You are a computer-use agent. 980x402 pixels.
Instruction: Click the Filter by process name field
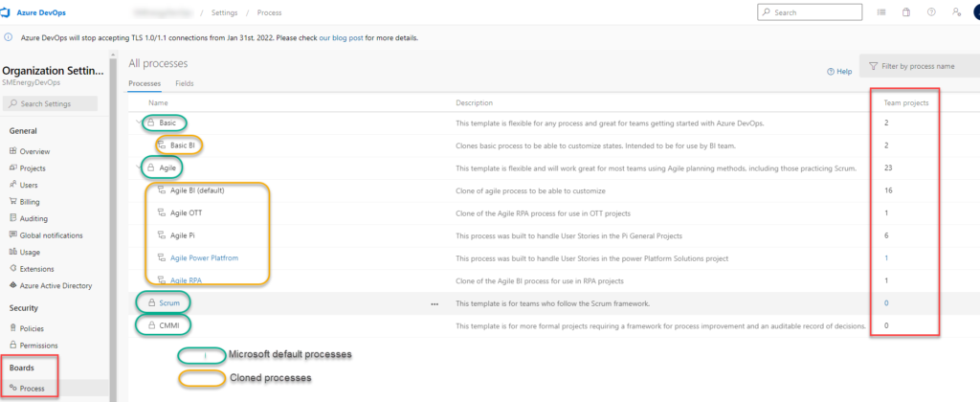click(920, 66)
